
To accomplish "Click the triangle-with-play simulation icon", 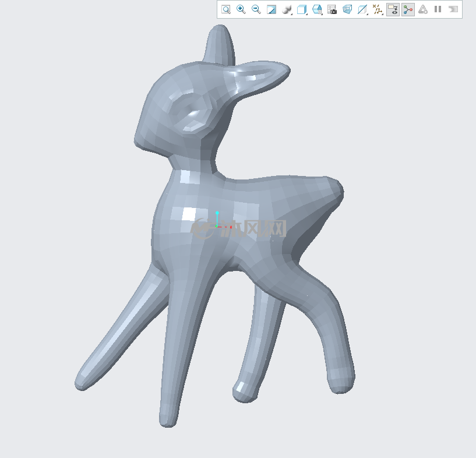I will coord(423,9).
